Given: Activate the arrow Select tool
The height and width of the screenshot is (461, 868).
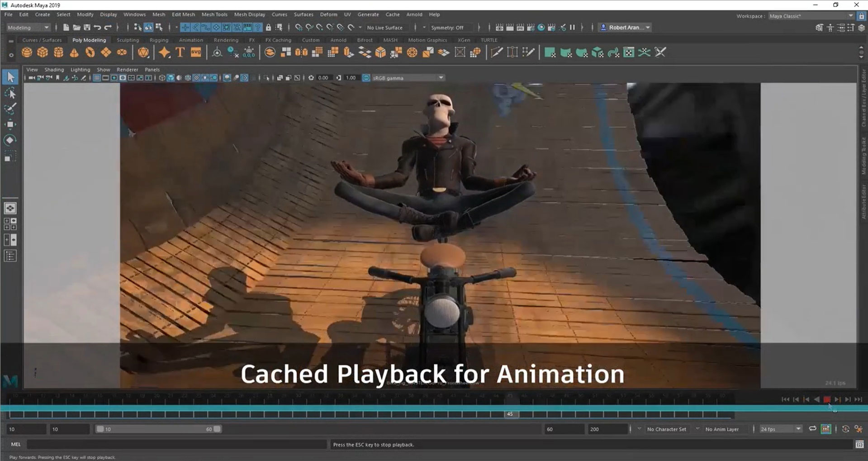Looking at the screenshot, I should pyautogui.click(x=10, y=77).
